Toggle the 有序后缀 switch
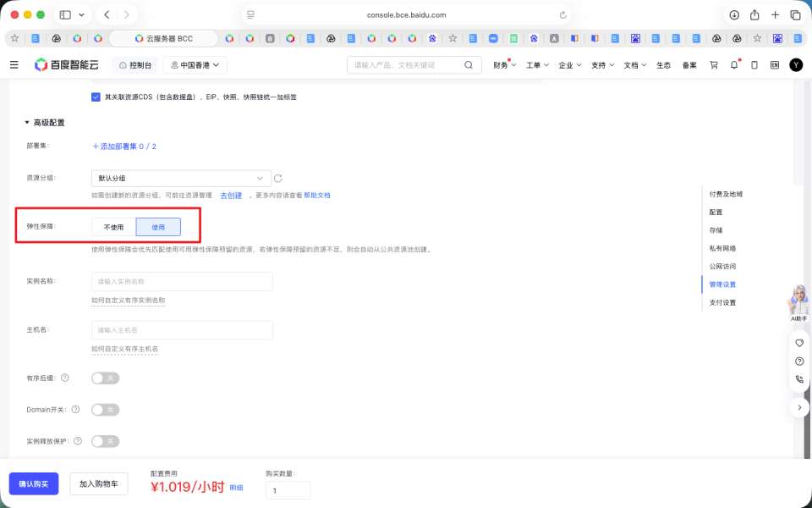Screen dimensions: 812x508 click(x=105, y=378)
